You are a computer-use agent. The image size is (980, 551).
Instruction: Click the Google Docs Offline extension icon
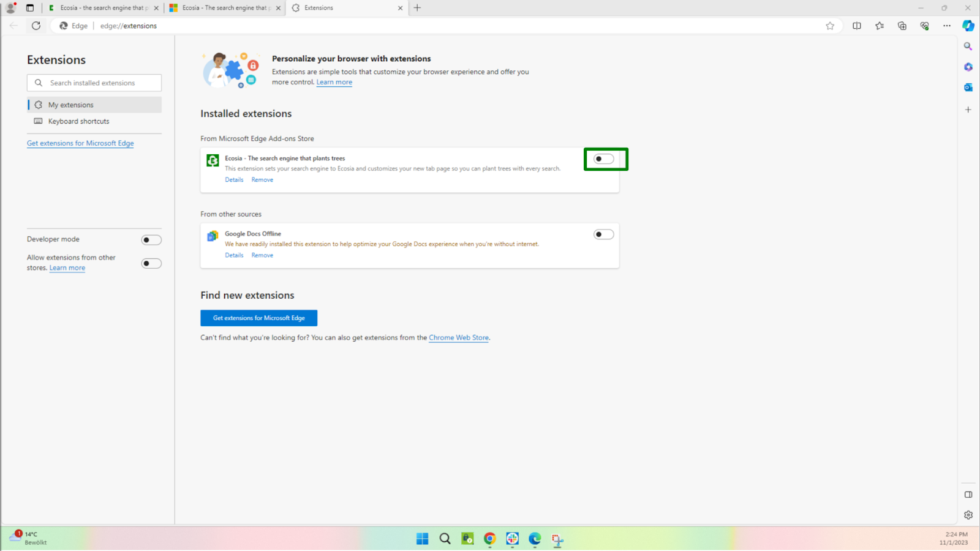[213, 236]
